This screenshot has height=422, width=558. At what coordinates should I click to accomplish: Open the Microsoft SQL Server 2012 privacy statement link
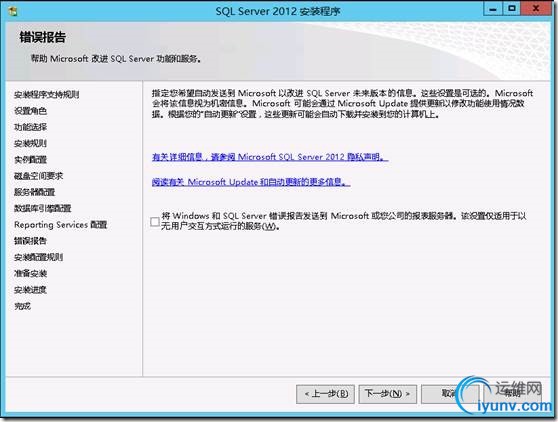(270, 157)
